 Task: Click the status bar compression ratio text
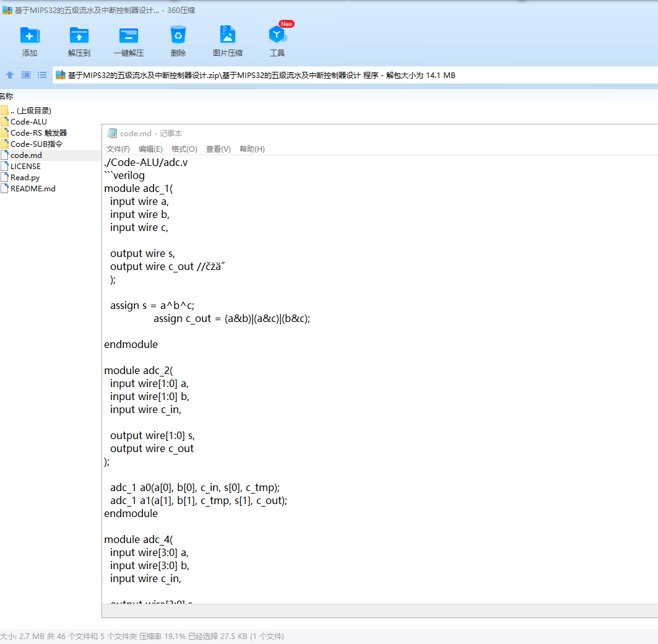pyautogui.click(x=162, y=636)
